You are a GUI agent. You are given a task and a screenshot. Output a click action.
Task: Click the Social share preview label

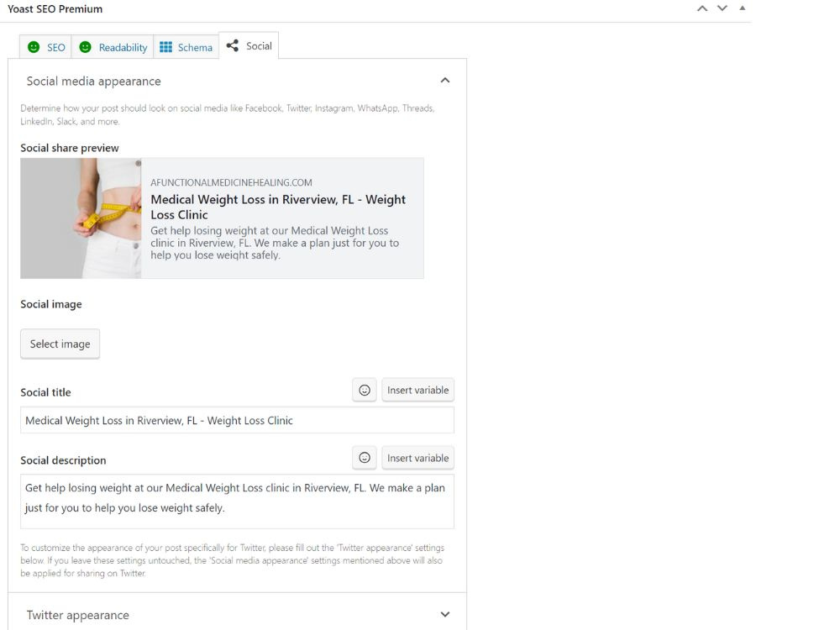(70, 148)
